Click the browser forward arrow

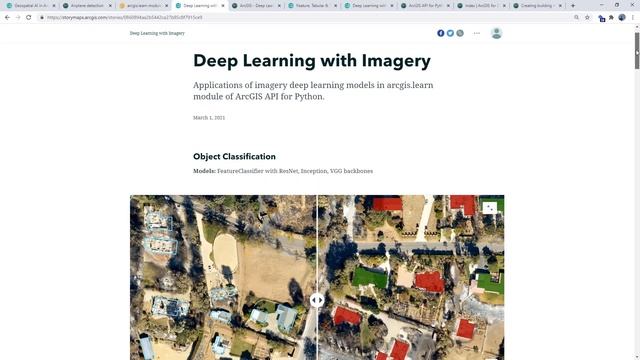pyautogui.click(x=18, y=18)
